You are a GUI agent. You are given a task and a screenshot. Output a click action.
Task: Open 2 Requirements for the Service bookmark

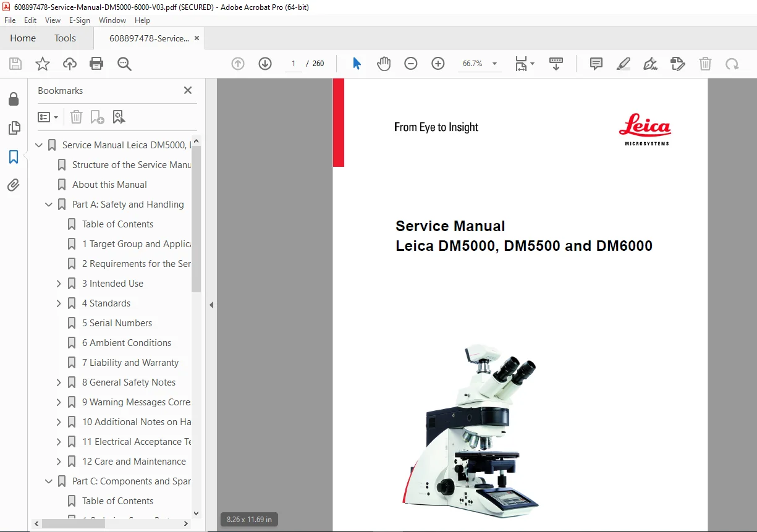click(x=137, y=264)
